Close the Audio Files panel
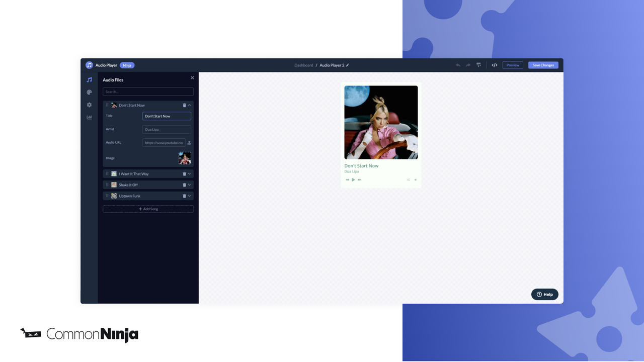Screen dimensions: 644x362 pos(192,78)
